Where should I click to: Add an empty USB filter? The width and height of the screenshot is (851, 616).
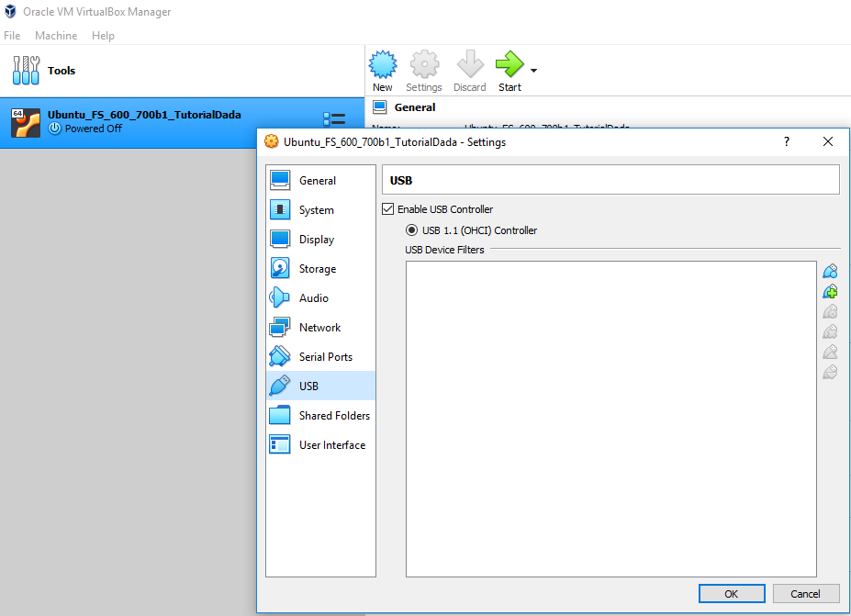(830, 271)
